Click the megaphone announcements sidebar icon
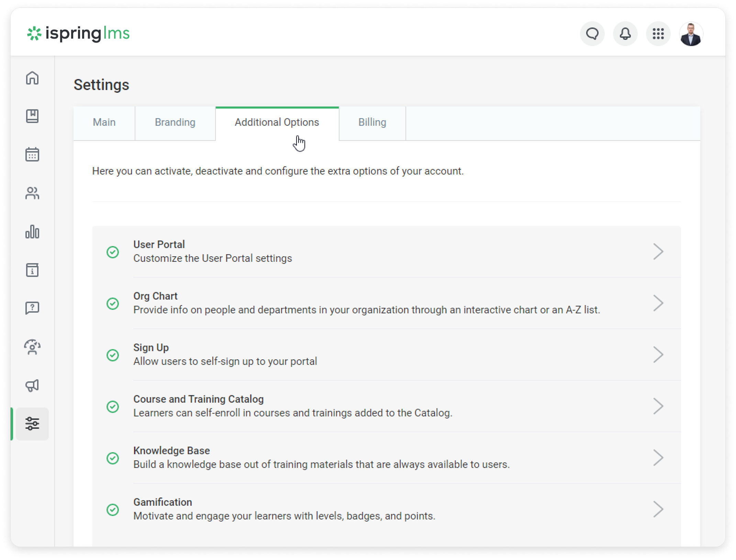Screen dimensions: 736x560 [x=32, y=385]
